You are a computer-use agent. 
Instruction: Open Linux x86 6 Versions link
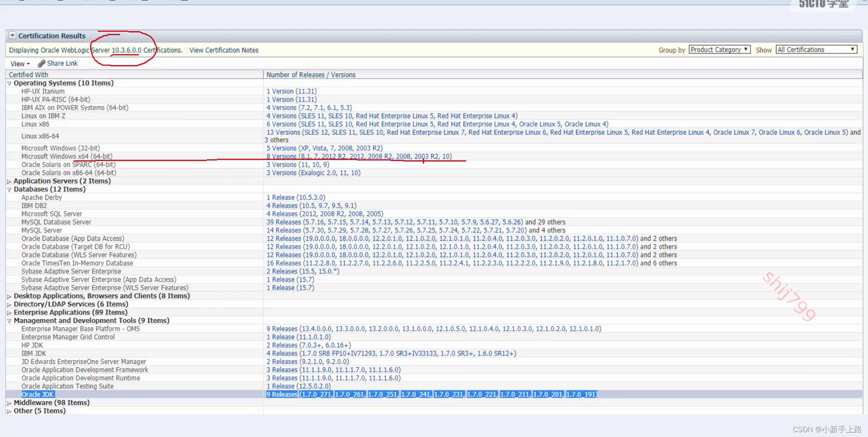click(x=437, y=124)
